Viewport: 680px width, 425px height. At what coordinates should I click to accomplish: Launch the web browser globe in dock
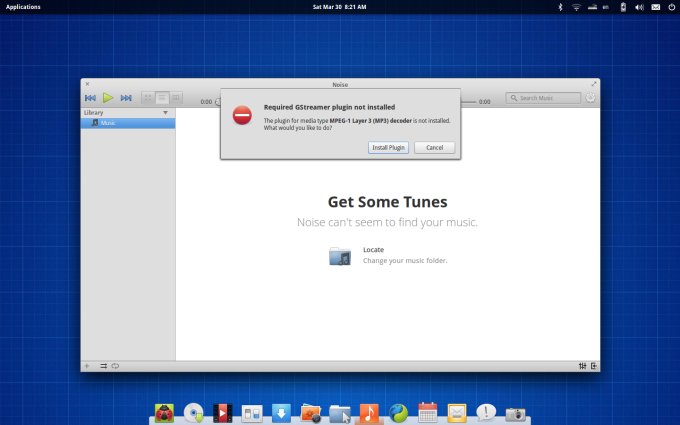click(x=398, y=413)
